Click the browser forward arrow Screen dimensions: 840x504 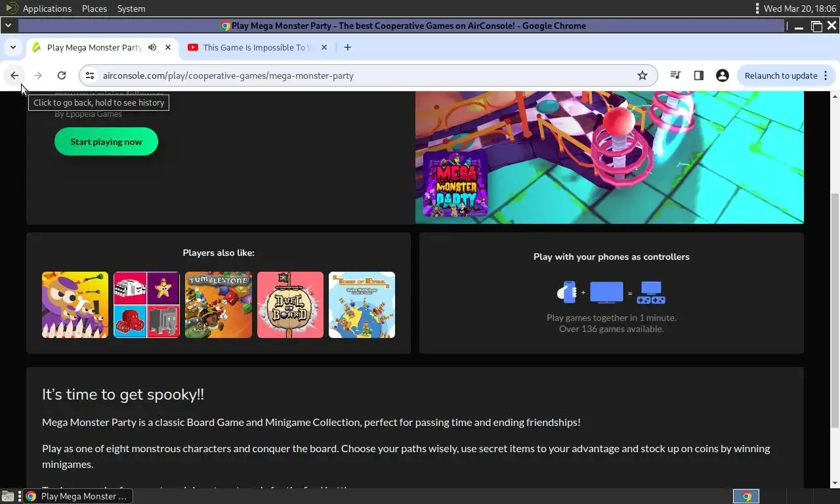(38, 75)
